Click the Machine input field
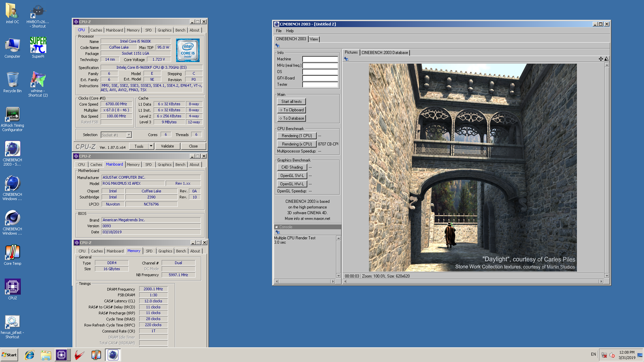Screen dimensions: 644x362 tap(320, 59)
